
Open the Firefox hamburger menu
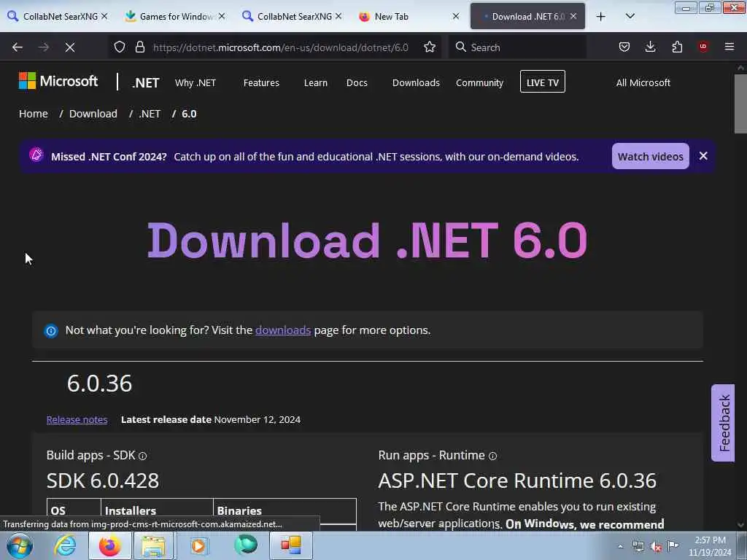point(729,47)
